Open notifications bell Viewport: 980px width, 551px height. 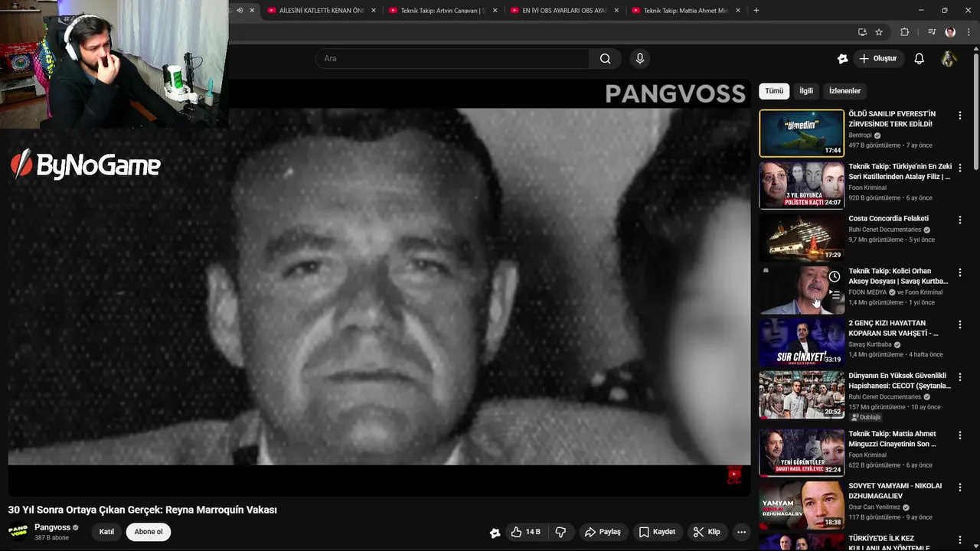click(x=920, y=58)
